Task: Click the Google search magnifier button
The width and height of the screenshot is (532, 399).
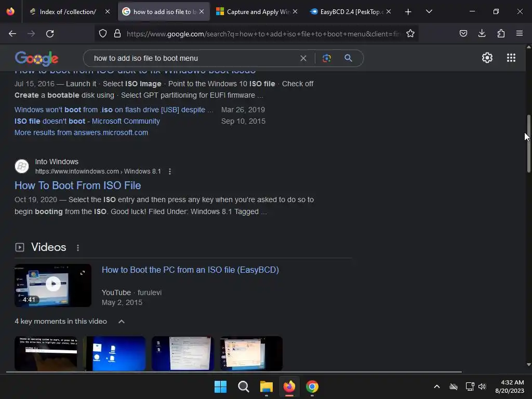Action: coord(348,58)
